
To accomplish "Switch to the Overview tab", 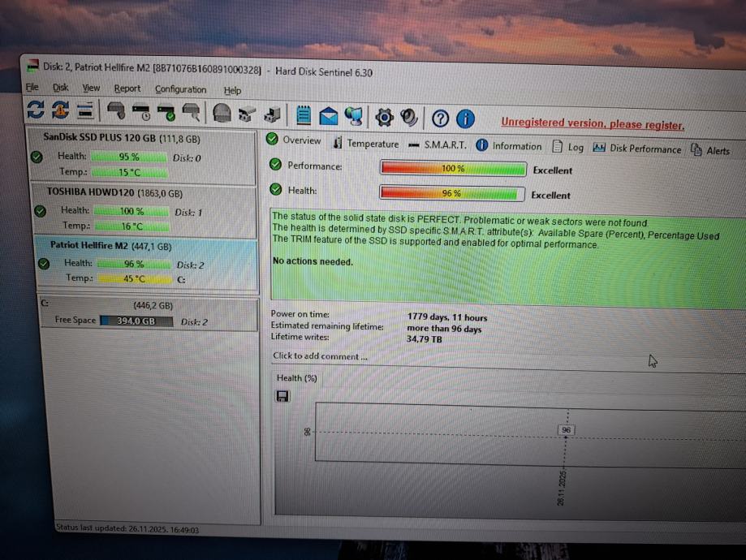I will (x=294, y=140).
